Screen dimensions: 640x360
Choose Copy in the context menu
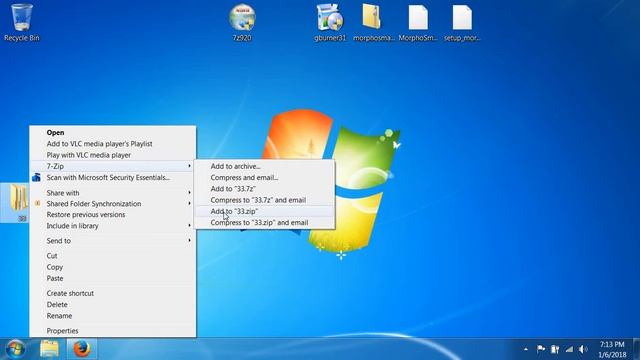pyautogui.click(x=113, y=267)
